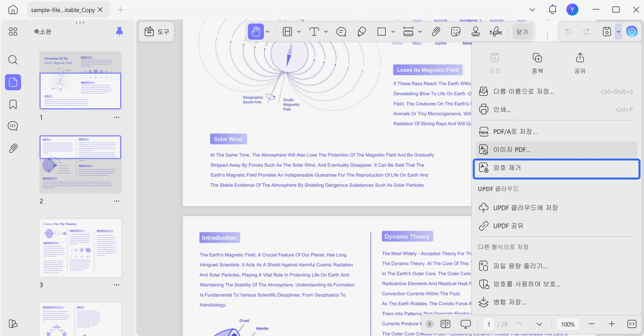Close the sample-file tab

coord(100,10)
